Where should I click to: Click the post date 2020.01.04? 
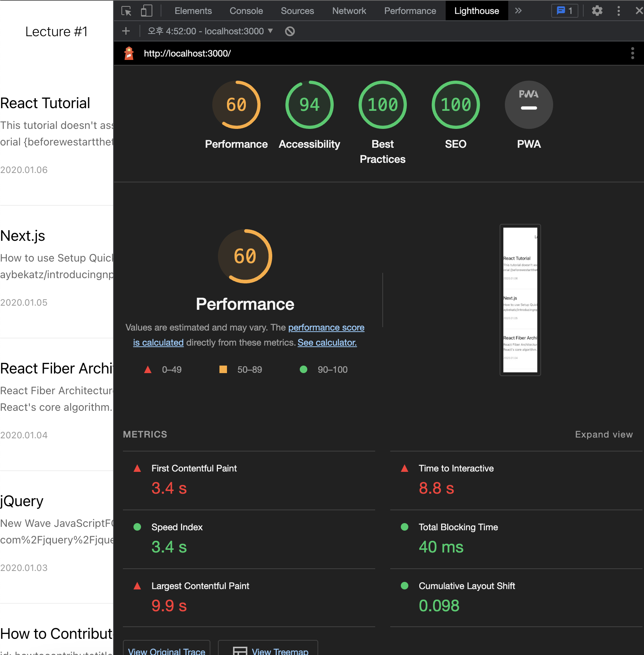(24, 435)
